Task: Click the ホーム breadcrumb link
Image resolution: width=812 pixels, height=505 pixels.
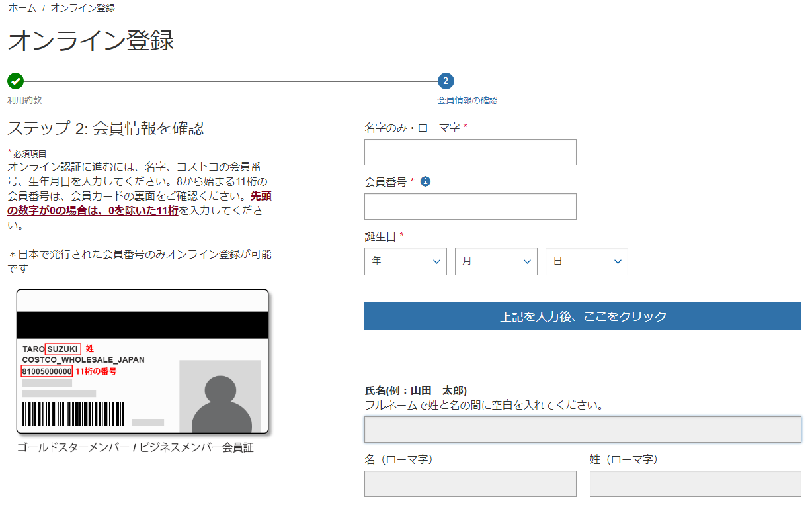Action: pos(22,8)
